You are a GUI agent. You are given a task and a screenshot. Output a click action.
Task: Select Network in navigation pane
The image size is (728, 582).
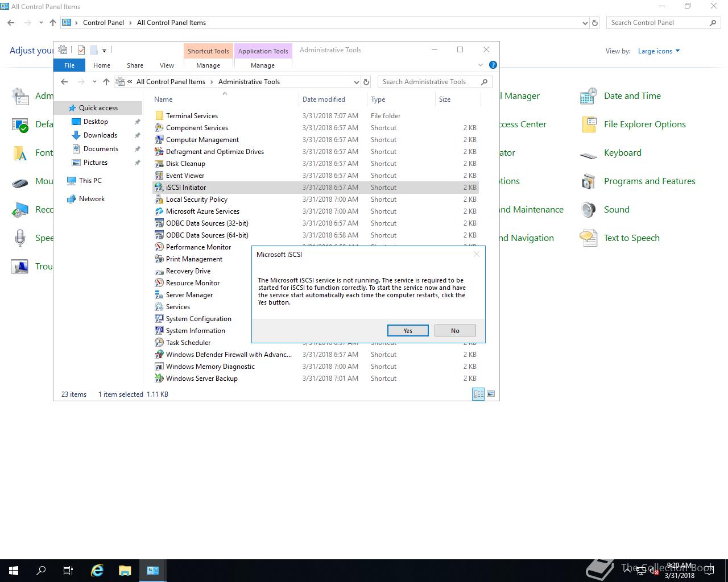[x=92, y=199]
